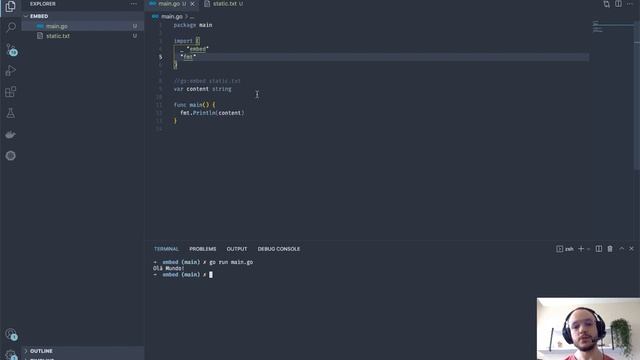Click main.go in the breadcrumb path
This screenshot has width=640, height=360.
pos(171,17)
